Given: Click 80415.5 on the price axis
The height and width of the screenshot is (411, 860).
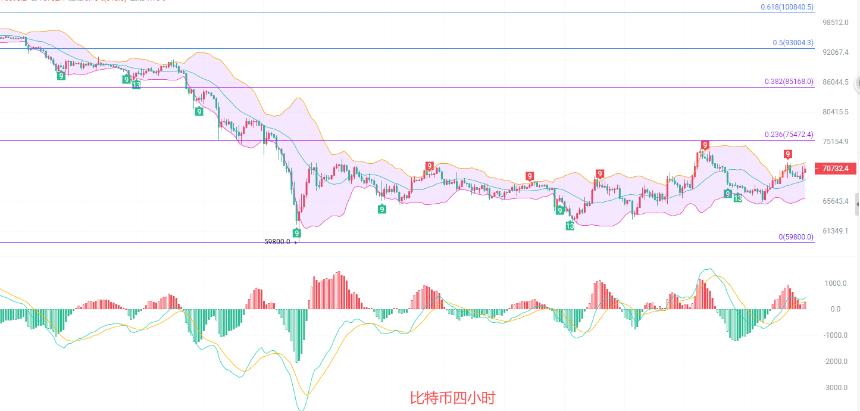Looking at the screenshot, I should click(x=836, y=111).
